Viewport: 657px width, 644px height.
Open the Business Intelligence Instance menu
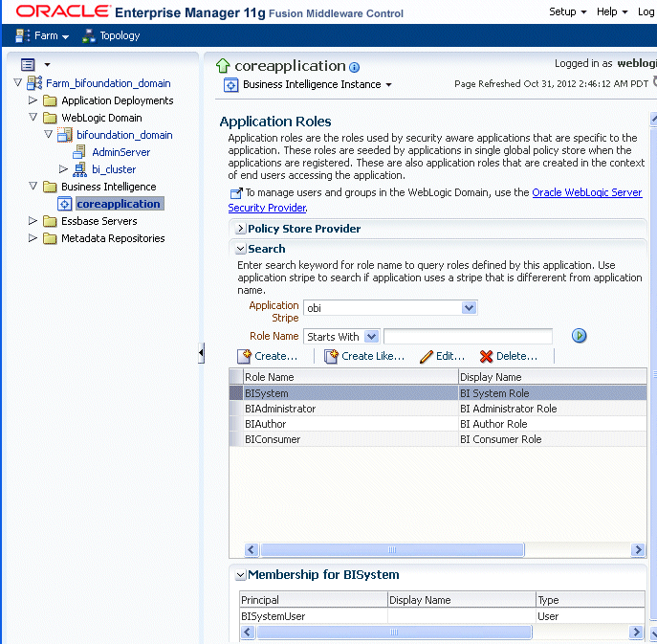click(x=318, y=85)
